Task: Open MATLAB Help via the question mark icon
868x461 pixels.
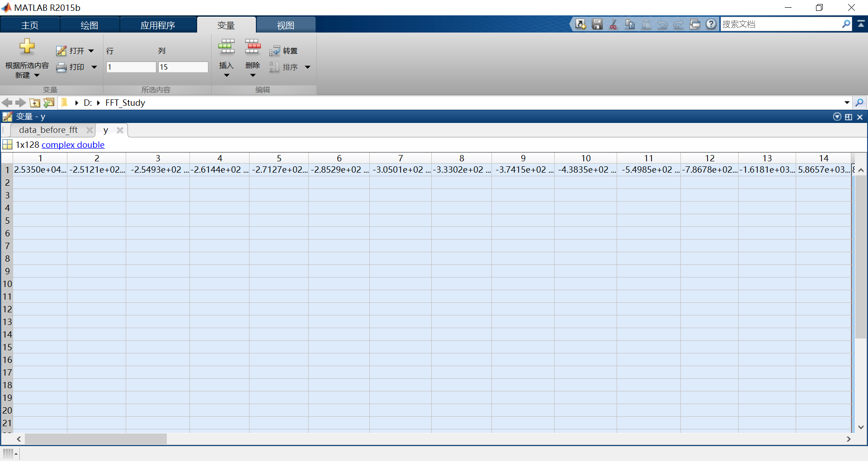Action: (x=711, y=24)
